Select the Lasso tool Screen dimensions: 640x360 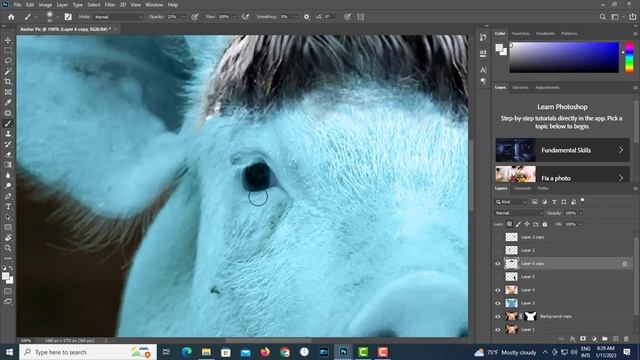pyautogui.click(x=8, y=61)
